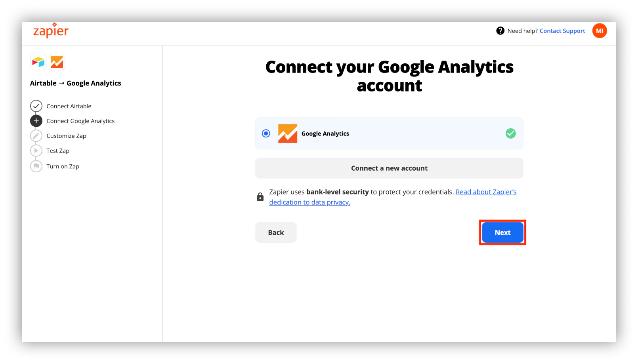The height and width of the screenshot is (364, 638).
Task: Open the Contact Support link
Action: [x=562, y=31]
